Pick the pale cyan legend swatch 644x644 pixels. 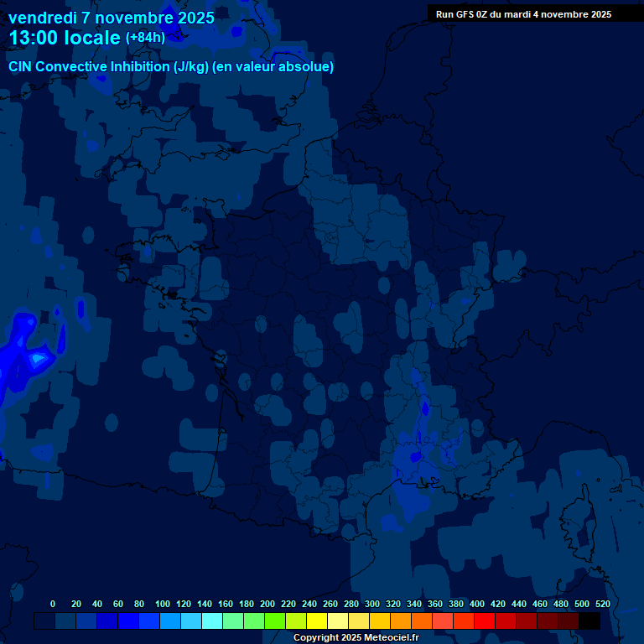click(211, 621)
